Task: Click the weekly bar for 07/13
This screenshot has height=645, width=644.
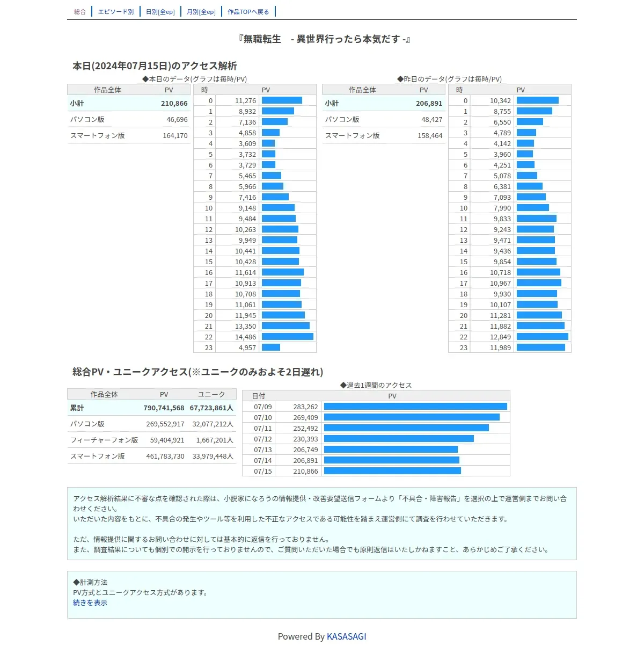Action: 391,450
